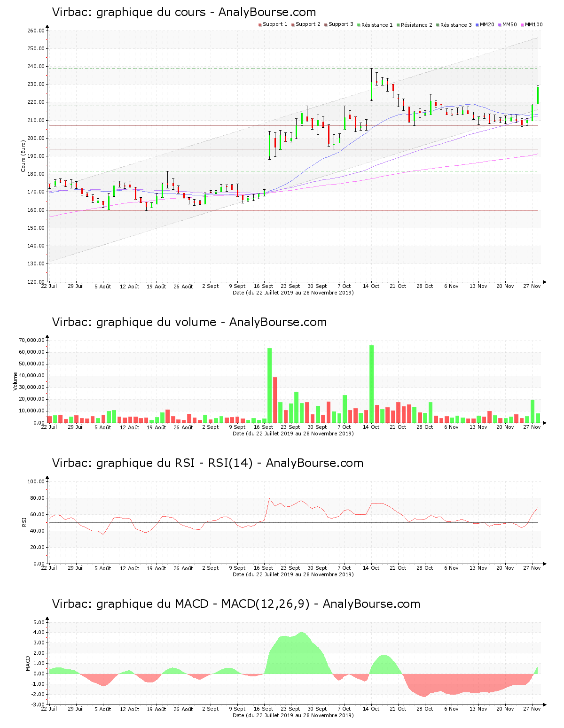Click the 'RSI' vertical axis label

point(23,522)
